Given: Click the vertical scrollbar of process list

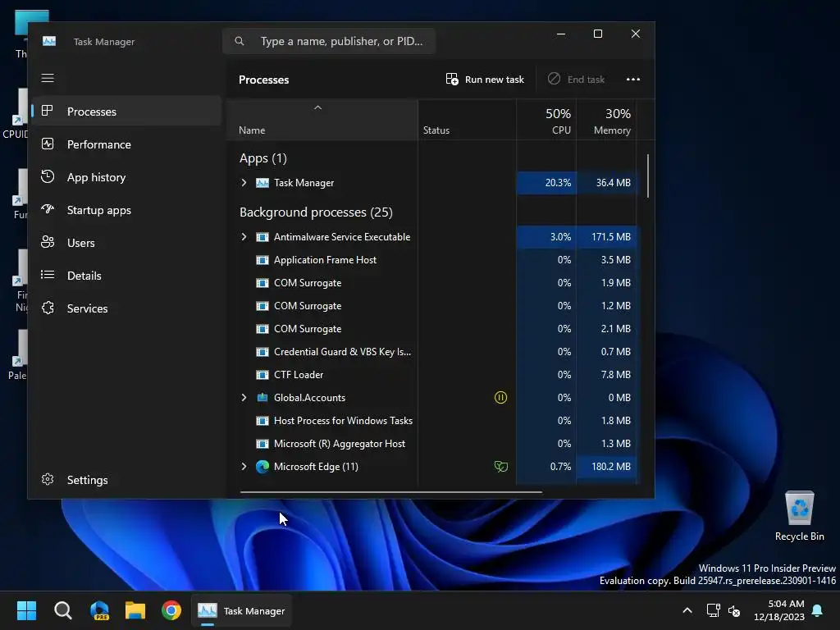Looking at the screenshot, I should coord(648,176).
